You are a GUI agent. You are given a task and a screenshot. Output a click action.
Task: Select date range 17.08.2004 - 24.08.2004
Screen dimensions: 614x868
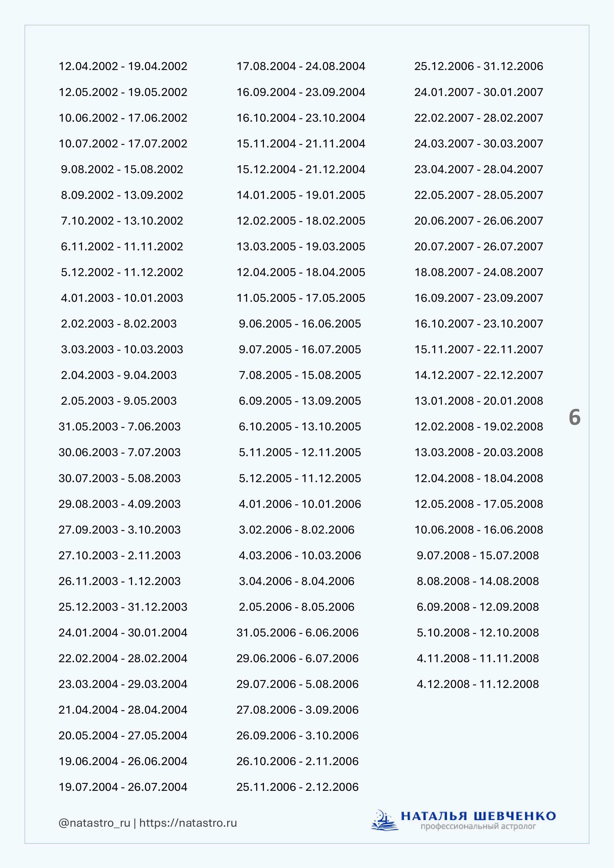[301, 66]
